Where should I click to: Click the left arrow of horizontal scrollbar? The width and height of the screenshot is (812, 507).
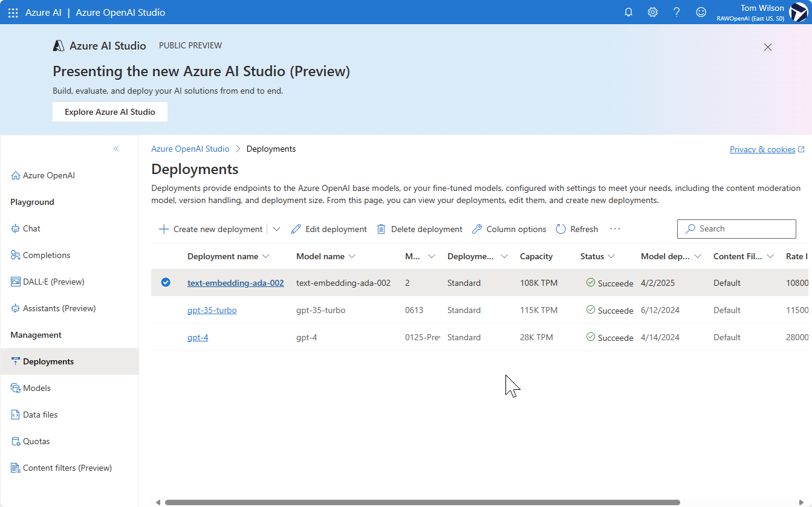pos(158,502)
